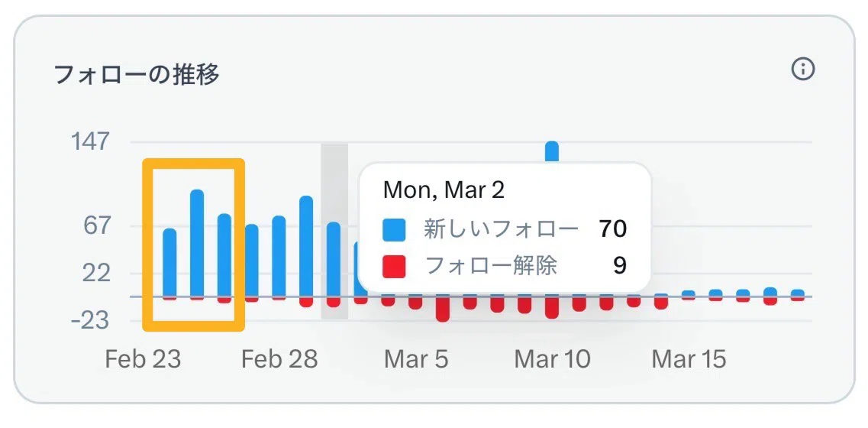Click the tallest blue bar inside the orange box
The height and width of the screenshot is (428, 868).
click(x=197, y=243)
